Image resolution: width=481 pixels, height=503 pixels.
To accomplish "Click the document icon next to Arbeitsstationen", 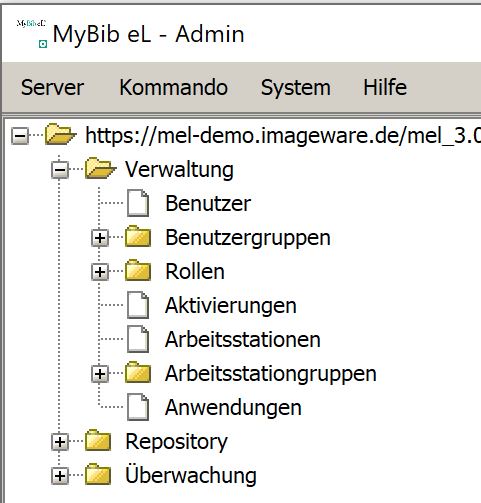I will coord(138,339).
